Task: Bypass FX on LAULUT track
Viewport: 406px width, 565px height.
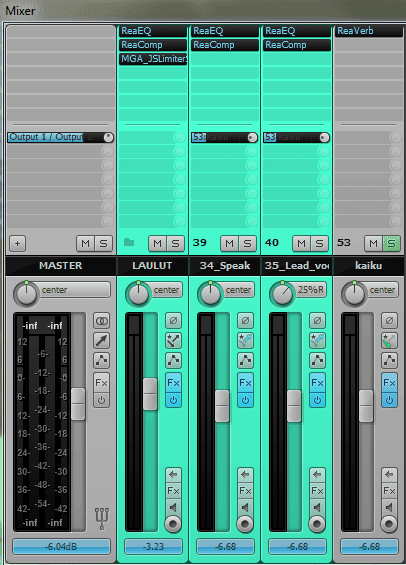Action: (173, 400)
